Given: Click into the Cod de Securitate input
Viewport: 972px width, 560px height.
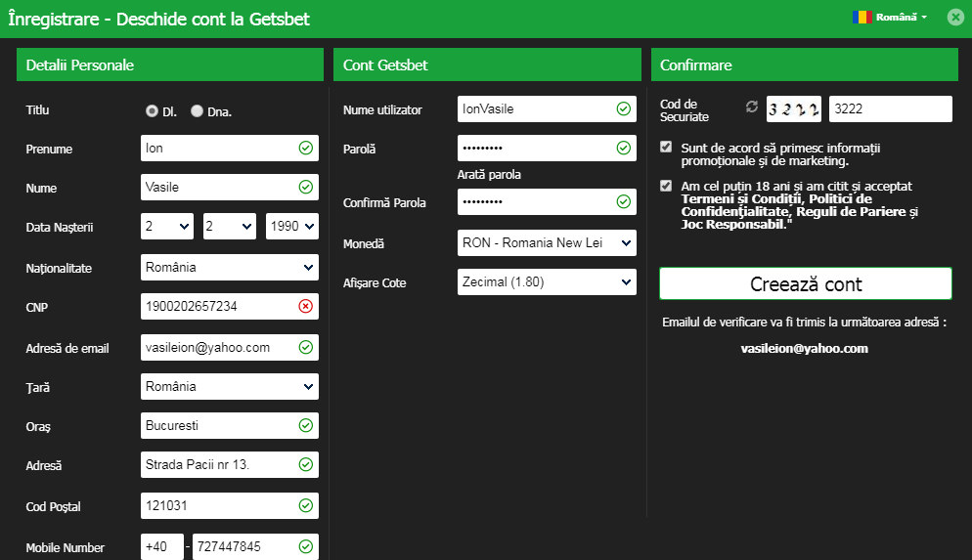Looking at the screenshot, I should (x=890, y=109).
